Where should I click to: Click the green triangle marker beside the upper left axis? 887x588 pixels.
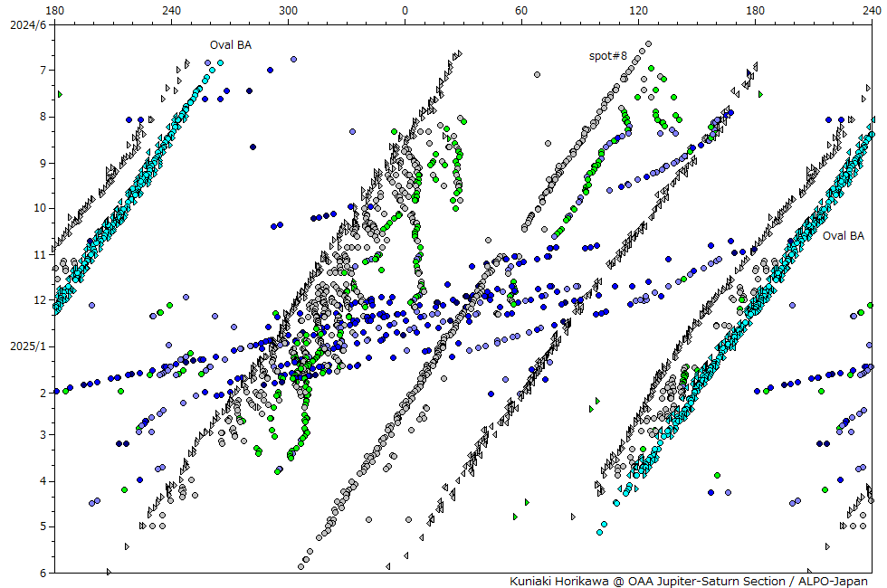pyautogui.click(x=60, y=94)
